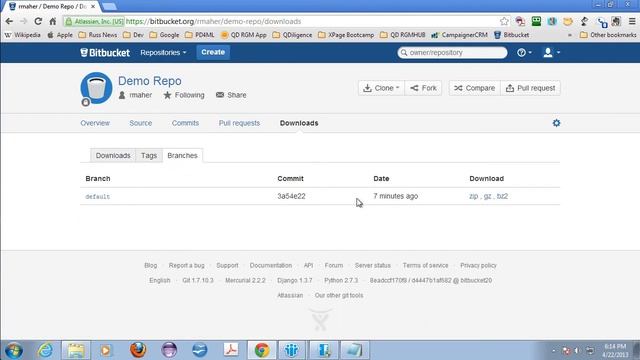
Task: Select the rmaher / Demo Repo browser tab
Action: tap(53, 7)
